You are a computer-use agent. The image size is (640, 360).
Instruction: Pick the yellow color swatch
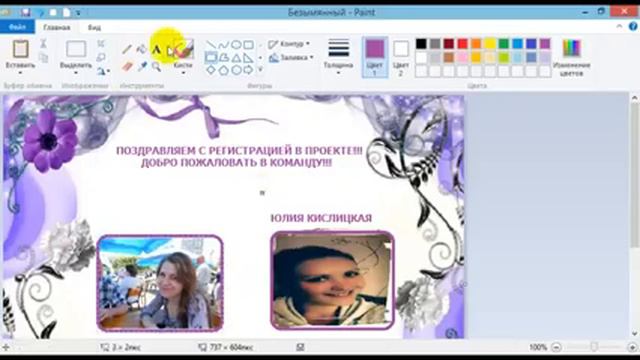[490, 43]
